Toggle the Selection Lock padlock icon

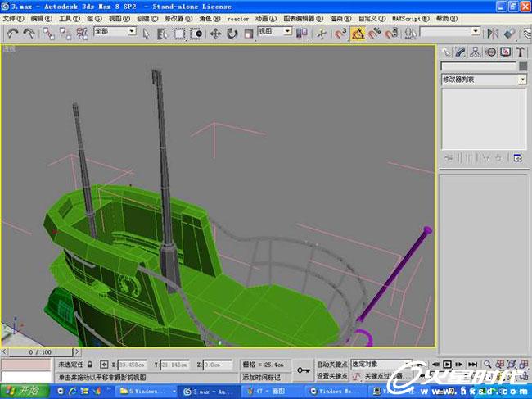[x=90, y=365]
